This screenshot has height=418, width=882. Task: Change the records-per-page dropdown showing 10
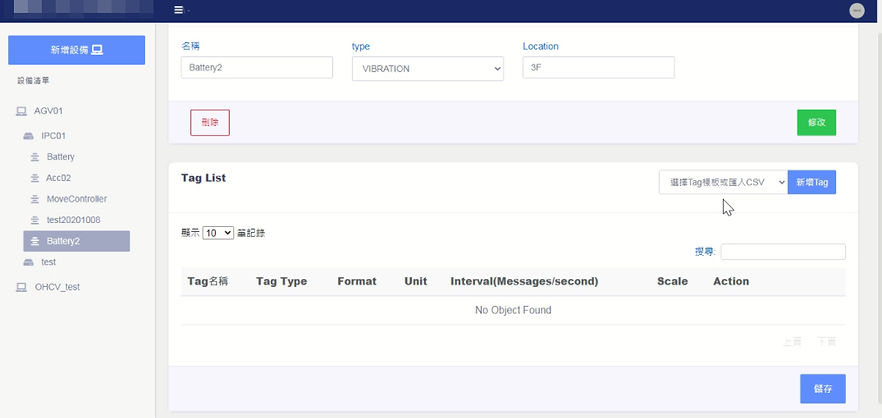click(218, 233)
